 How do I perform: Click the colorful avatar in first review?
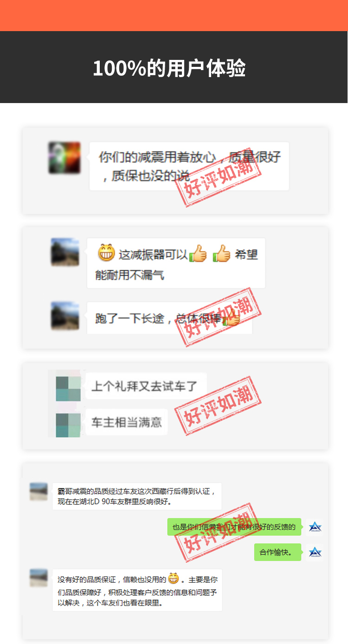[64, 158]
